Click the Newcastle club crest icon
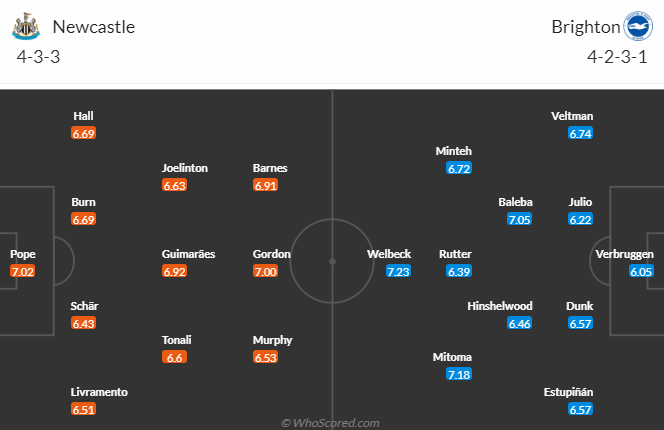664x430 pixels. point(25,26)
